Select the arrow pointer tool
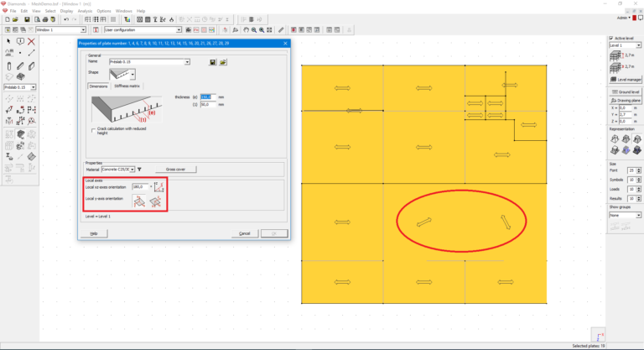 (8, 41)
